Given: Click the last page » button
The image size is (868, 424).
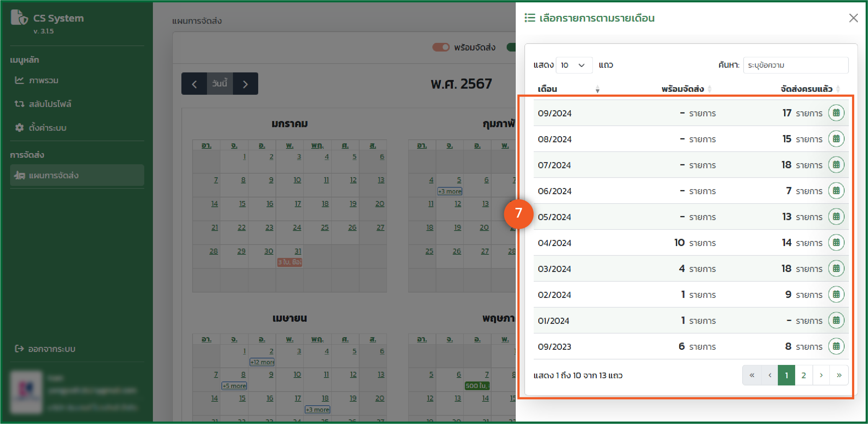Looking at the screenshot, I should point(839,375).
